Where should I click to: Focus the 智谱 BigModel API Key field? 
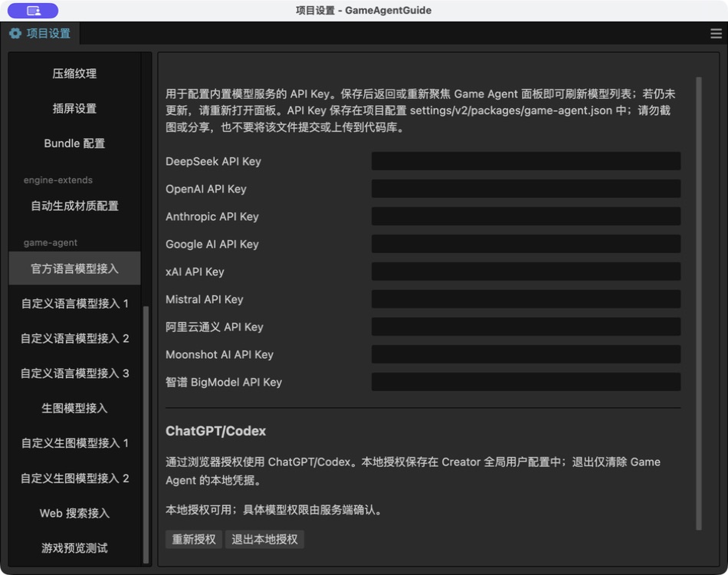pos(526,382)
